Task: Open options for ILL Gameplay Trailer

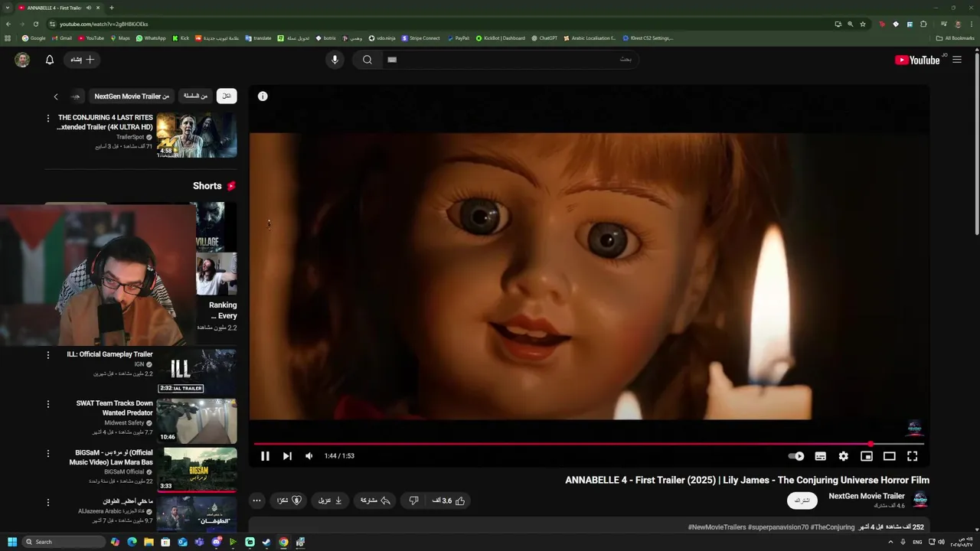Action: click(x=48, y=355)
